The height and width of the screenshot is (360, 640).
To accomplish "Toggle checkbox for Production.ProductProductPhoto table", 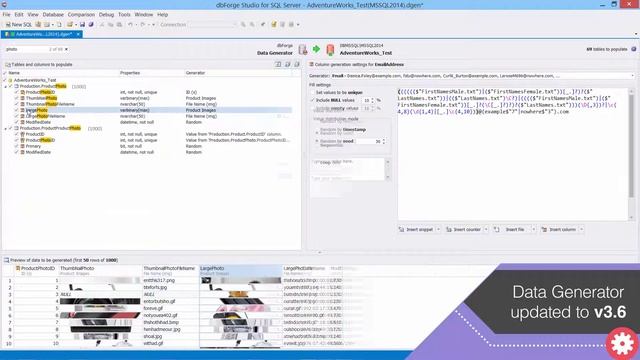I will click(x=11, y=129).
